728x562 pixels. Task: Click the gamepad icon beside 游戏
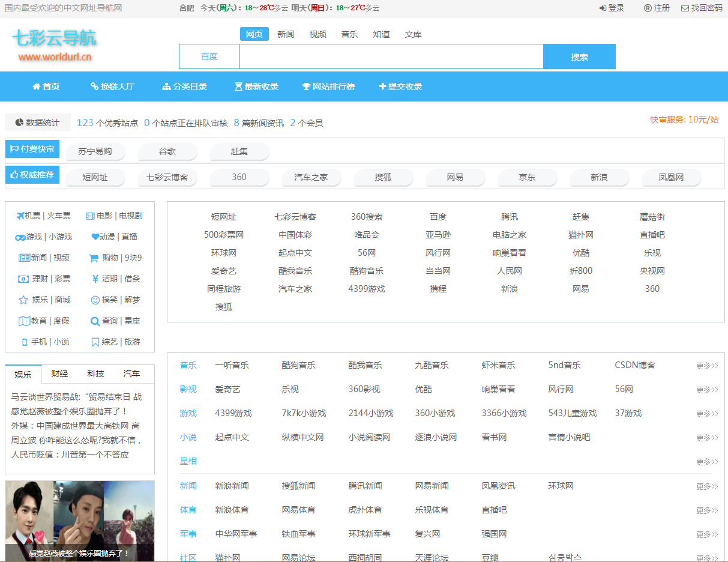[20, 237]
